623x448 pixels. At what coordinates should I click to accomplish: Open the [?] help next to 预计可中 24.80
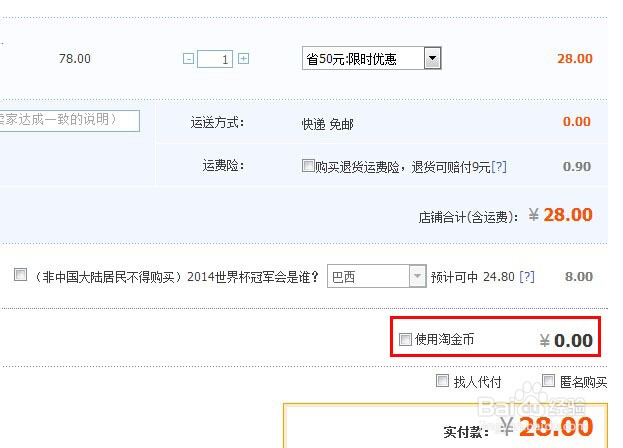tap(527, 276)
